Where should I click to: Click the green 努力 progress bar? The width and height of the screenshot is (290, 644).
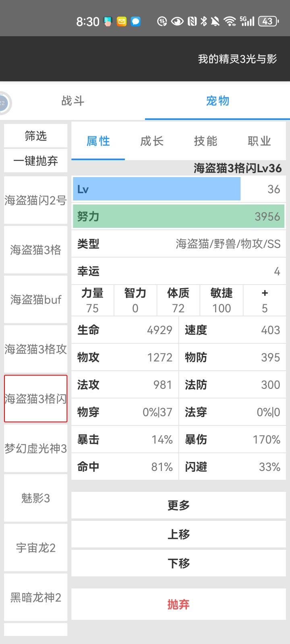[178, 217]
